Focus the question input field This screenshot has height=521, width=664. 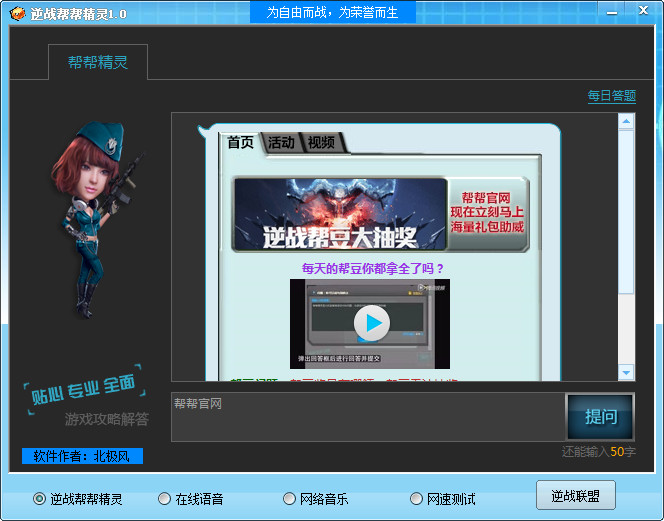[368, 417]
